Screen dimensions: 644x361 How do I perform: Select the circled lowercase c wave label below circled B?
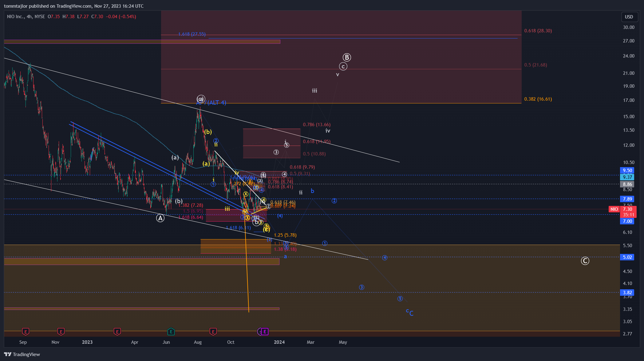click(x=343, y=66)
